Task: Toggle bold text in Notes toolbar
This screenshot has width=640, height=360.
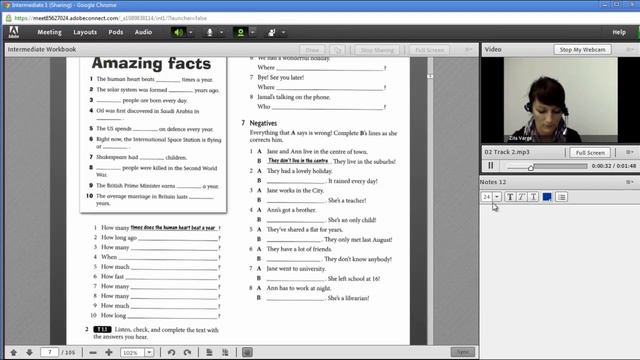Action: coord(510,197)
